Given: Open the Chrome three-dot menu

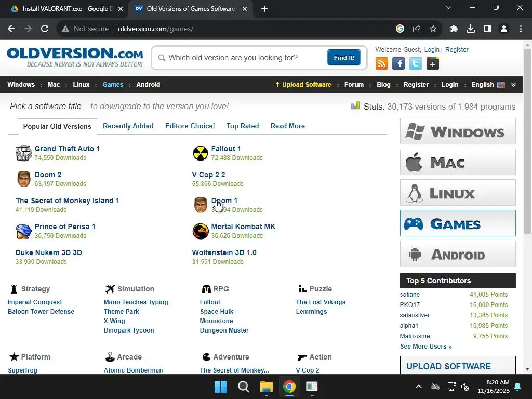Looking at the screenshot, I should coord(521,29).
